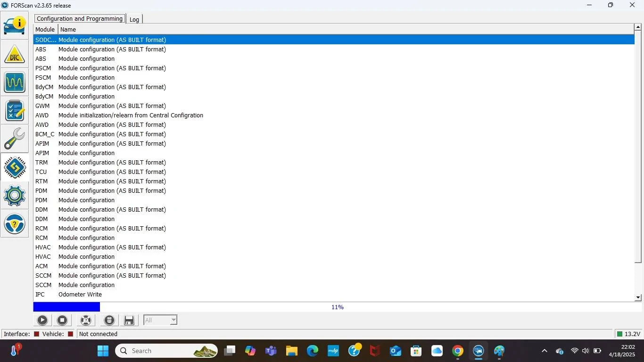644x362 pixels.
Task: Select SCCM Module configuration (AS BUILT format)
Action: (334, 276)
